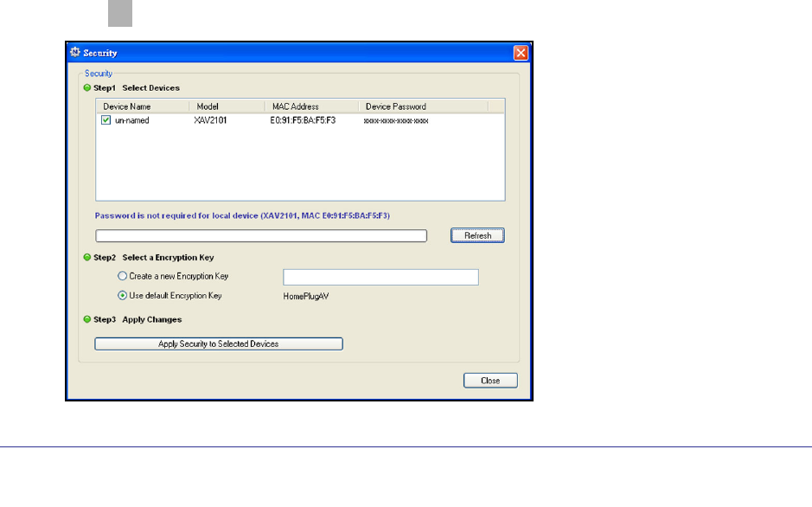812x507 pixels.
Task: Click the Refresh button
Action: 477,235
